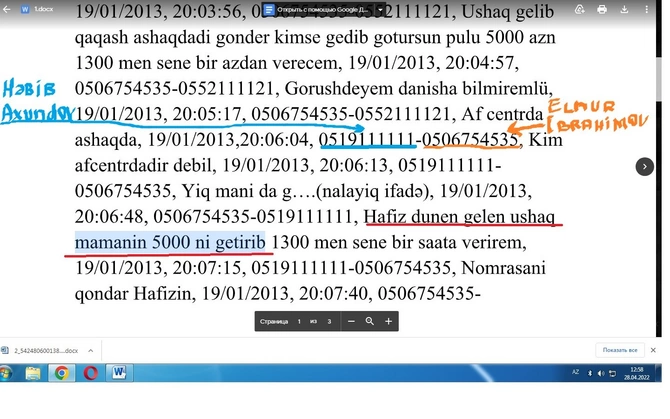The height and width of the screenshot is (419, 670).
Task: Go to next file with right arrow
Action: tap(644, 167)
